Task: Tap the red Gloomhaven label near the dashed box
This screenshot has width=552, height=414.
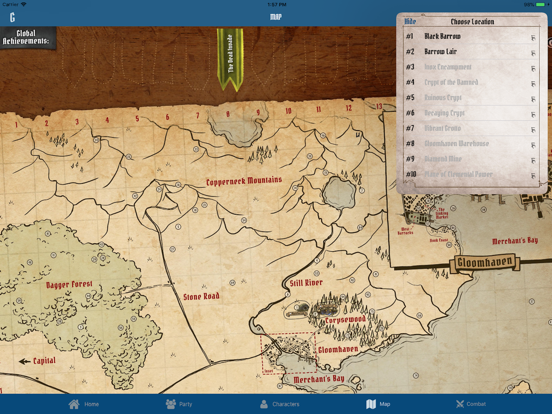Action: click(338, 350)
